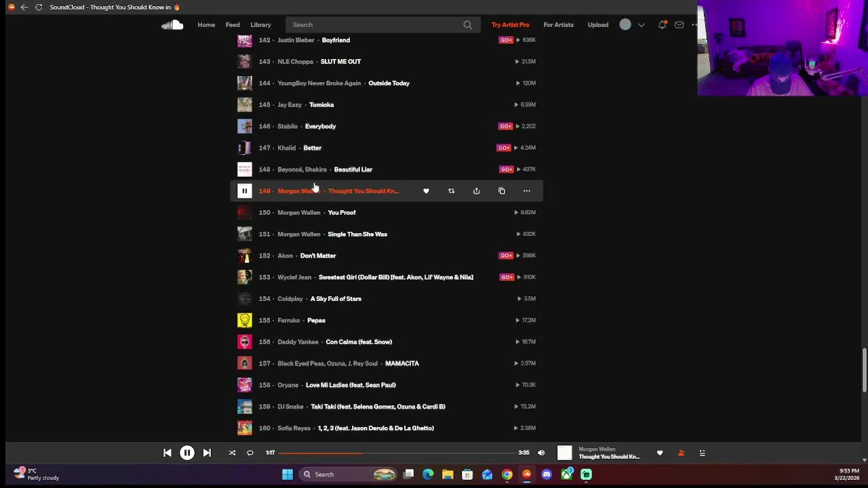Toggle repeat in player bar
868x488 pixels.
click(250, 453)
